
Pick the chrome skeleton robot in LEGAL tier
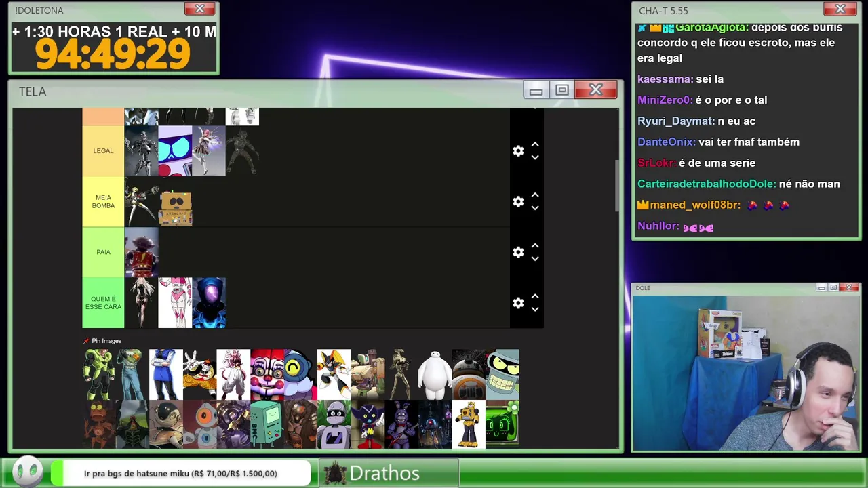click(x=141, y=151)
